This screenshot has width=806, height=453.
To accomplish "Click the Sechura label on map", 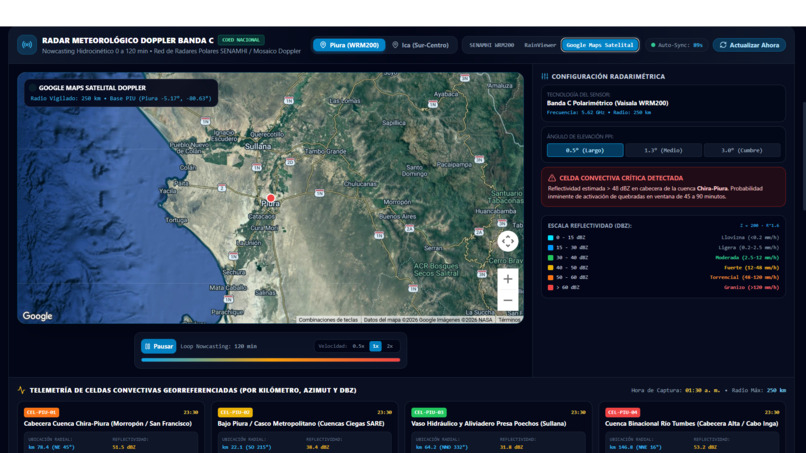I will (x=234, y=272).
